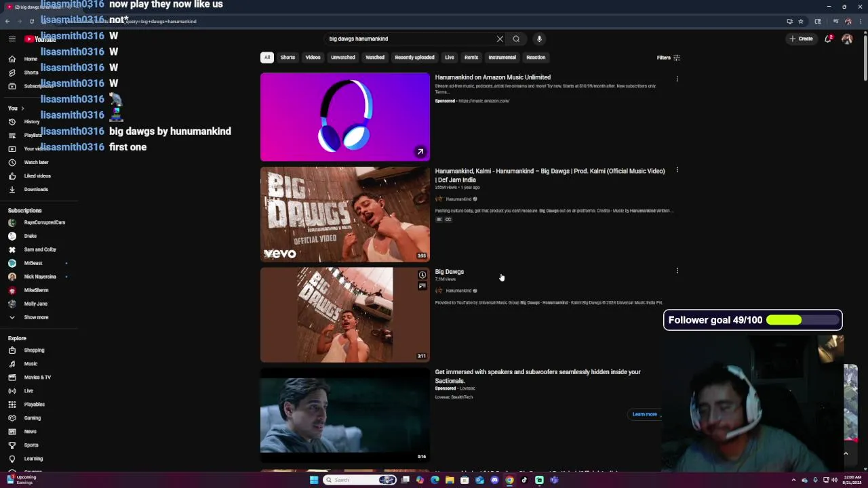Image resolution: width=868 pixels, height=488 pixels.
Task: Open Music in Explore section
Action: (x=23, y=364)
